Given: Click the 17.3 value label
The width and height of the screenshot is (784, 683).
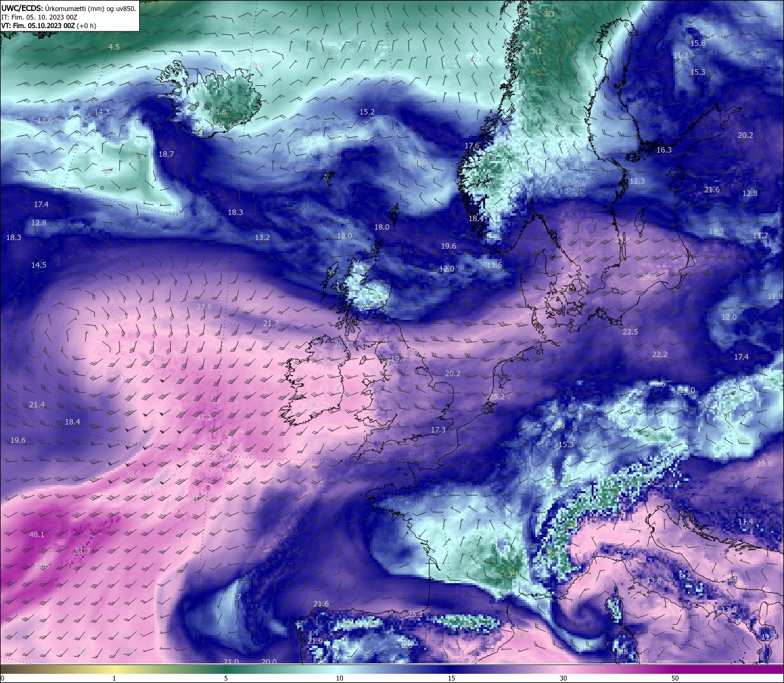Looking at the screenshot, I should click(438, 431).
